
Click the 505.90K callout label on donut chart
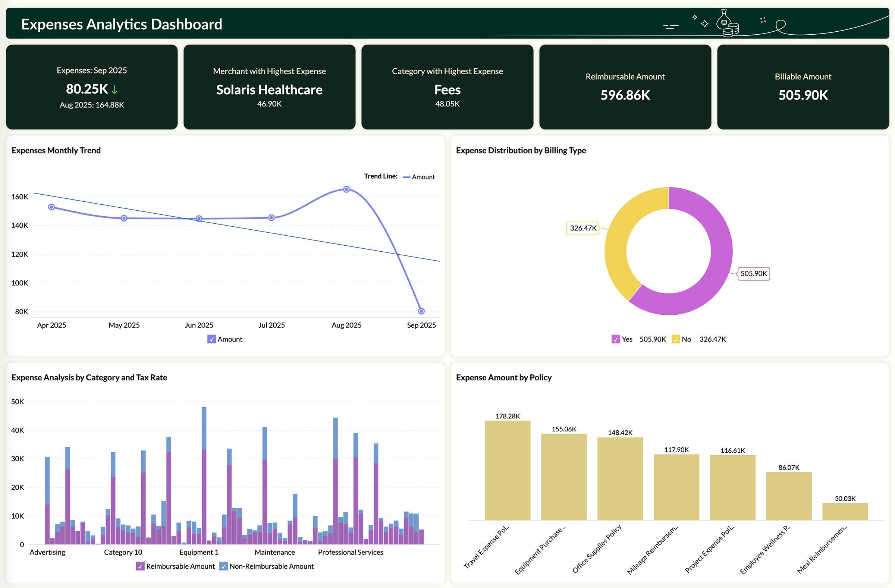pyautogui.click(x=753, y=274)
